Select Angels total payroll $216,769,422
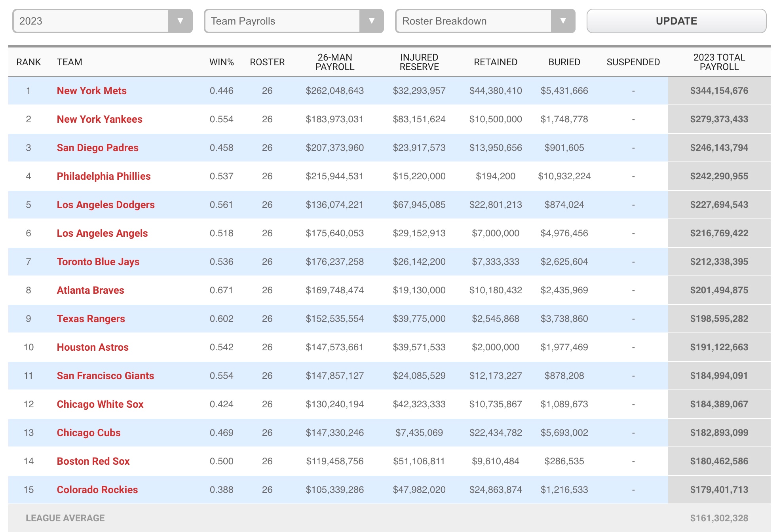The image size is (779, 532). coord(719,233)
